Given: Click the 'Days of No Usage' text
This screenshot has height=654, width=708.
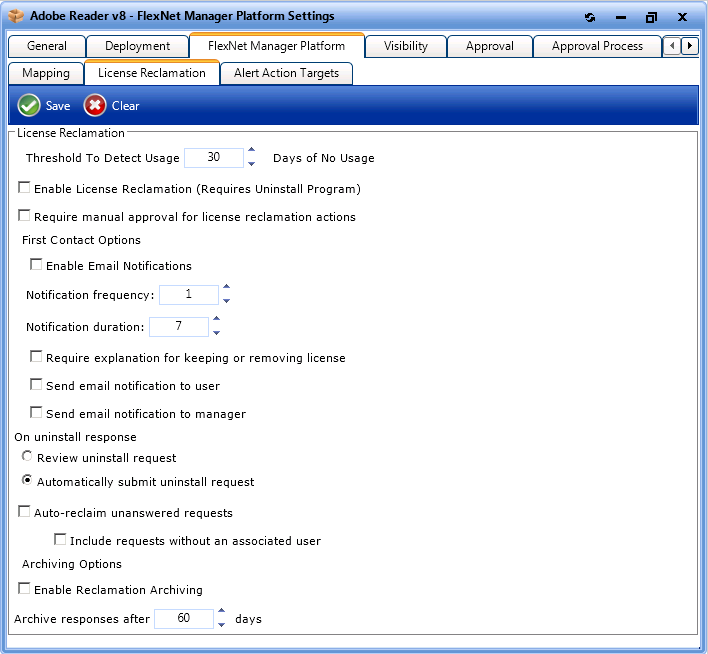Looking at the screenshot, I should click(324, 158).
